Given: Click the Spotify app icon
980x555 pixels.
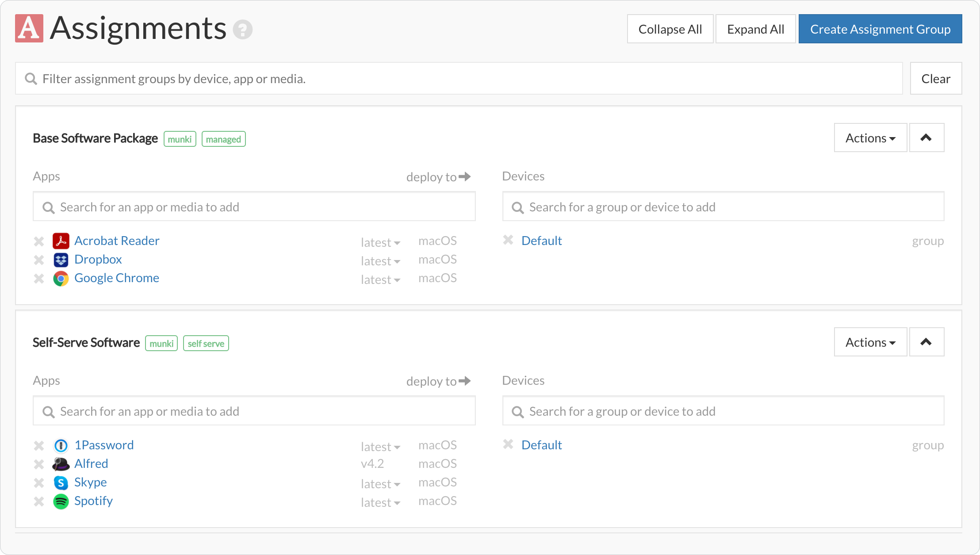Looking at the screenshot, I should click(x=61, y=501).
